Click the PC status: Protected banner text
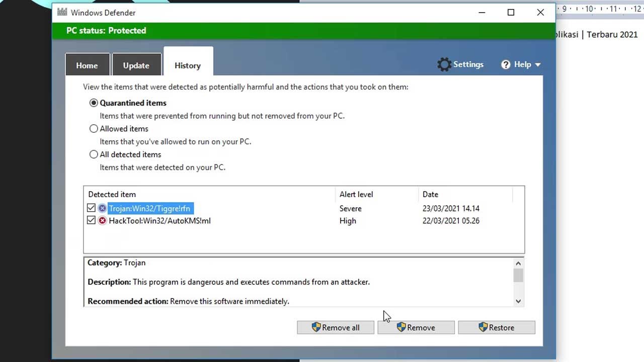The width and height of the screenshot is (644, 362). coord(106,31)
